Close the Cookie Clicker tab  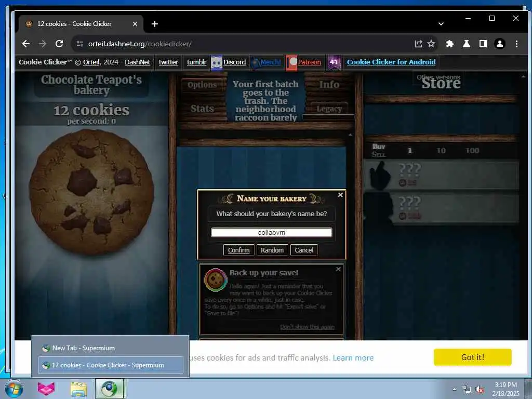point(135,24)
